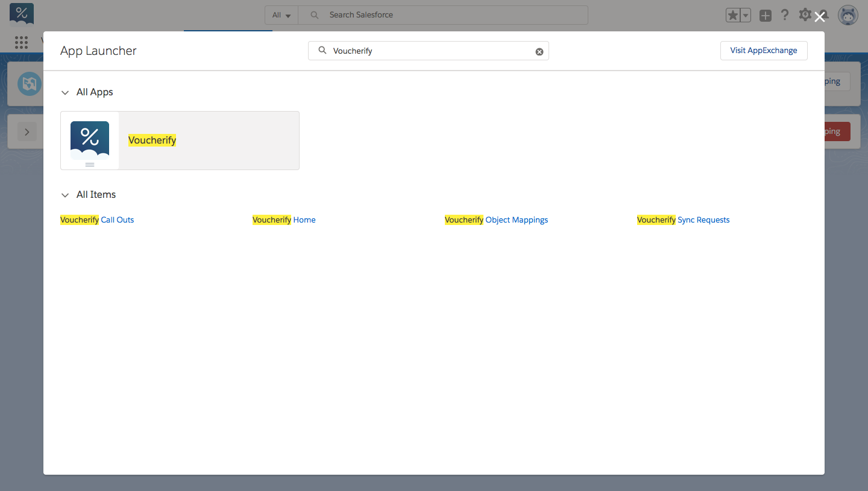This screenshot has width=868, height=491.
Task: Click the drag handle under the Voucherify tile icon
Action: tap(90, 165)
